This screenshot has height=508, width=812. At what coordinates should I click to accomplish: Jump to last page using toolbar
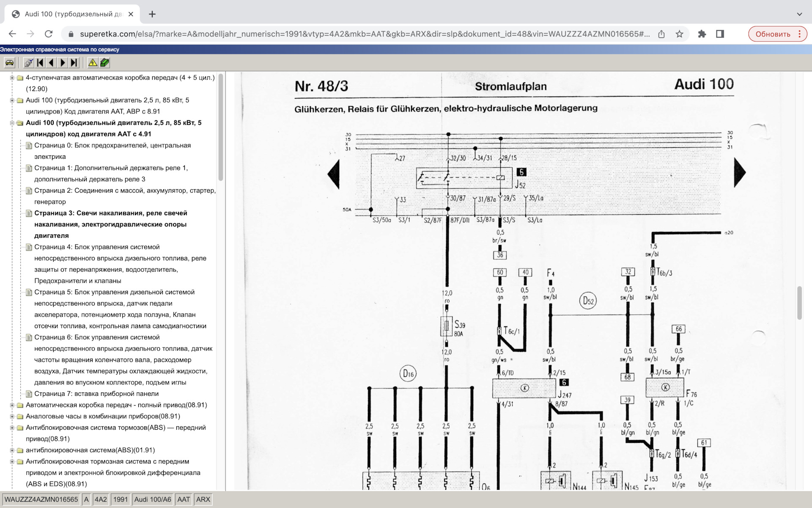(x=74, y=63)
